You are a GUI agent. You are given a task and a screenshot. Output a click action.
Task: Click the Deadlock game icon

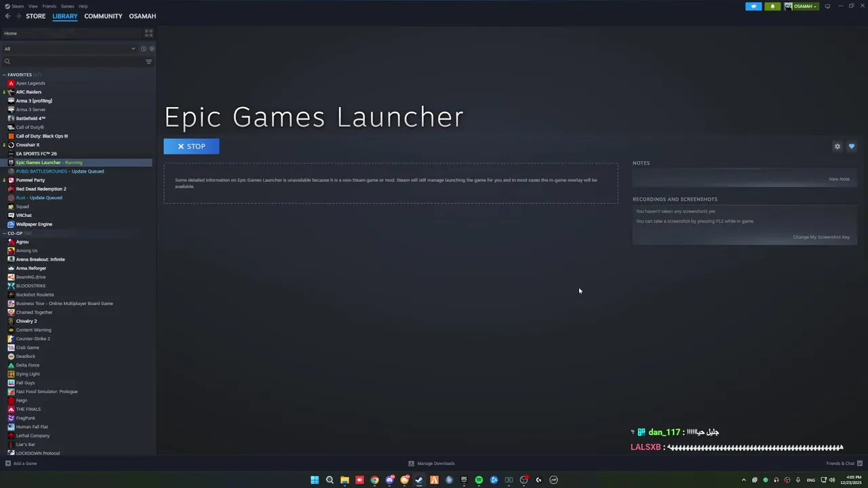11,357
